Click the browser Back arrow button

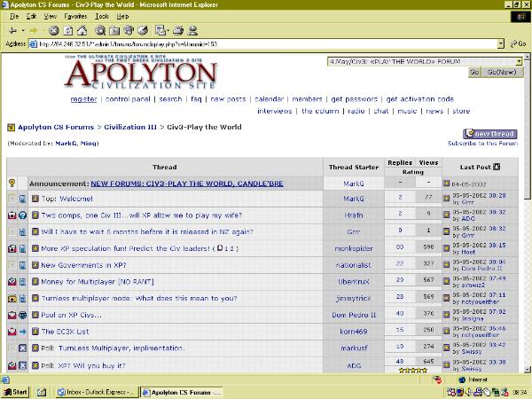tap(12, 31)
